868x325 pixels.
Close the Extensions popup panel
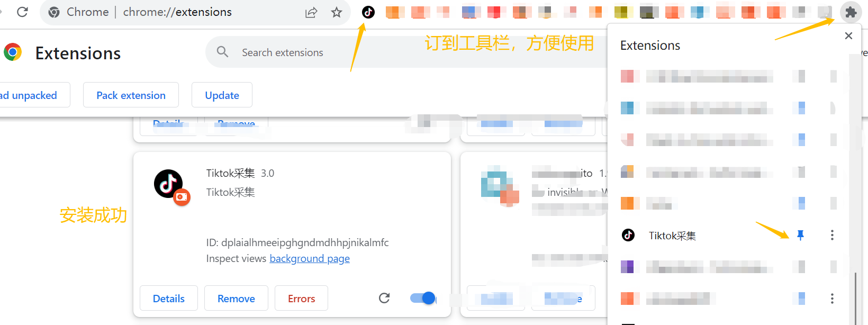[x=848, y=35]
